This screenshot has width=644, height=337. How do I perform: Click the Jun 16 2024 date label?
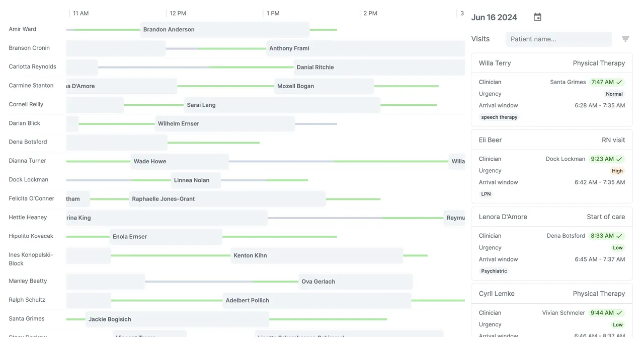494,17
